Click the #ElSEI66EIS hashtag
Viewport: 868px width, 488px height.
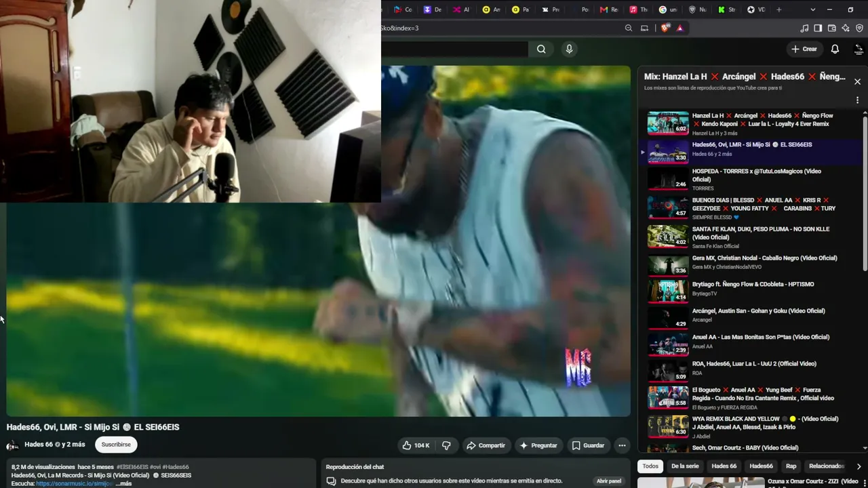[132, 467]
